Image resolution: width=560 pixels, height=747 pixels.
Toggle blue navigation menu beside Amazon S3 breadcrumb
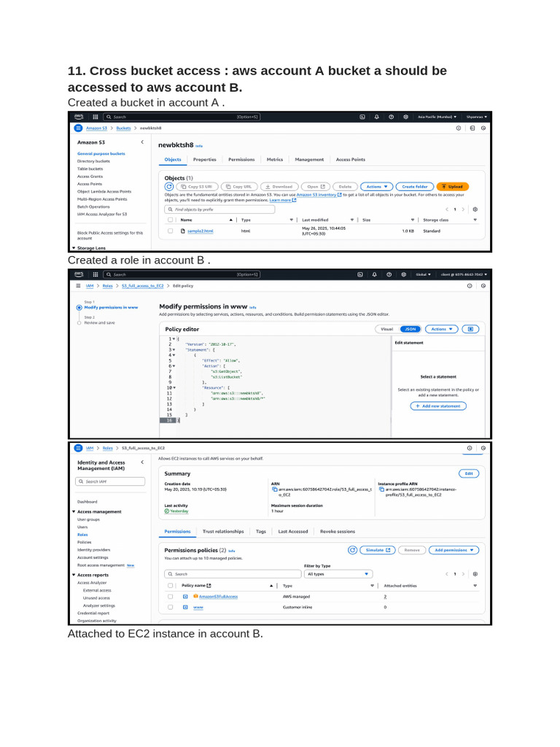pyautogui.click(x=79, y=128)
